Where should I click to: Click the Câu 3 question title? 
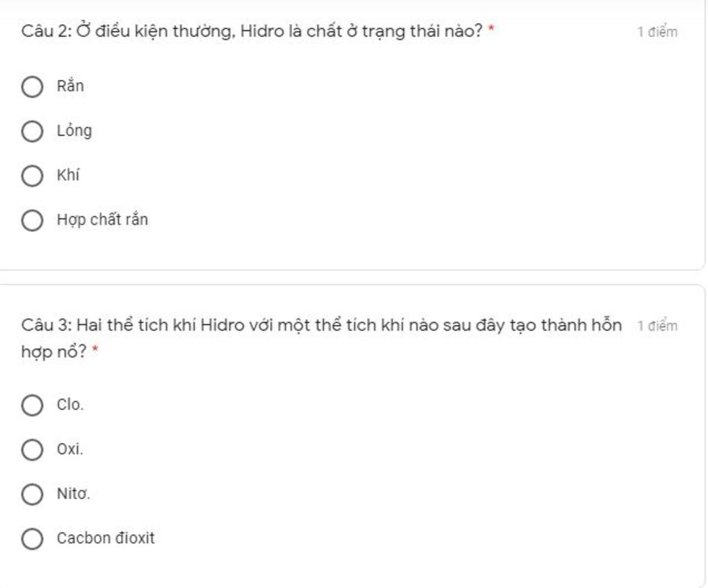click(x=322, y=338)
